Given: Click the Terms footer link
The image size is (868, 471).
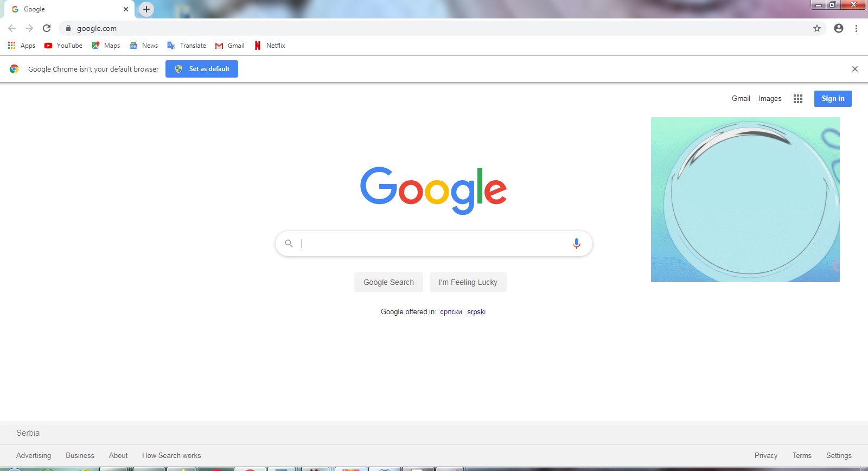Looking at the screenshot, I should (802, 455).
